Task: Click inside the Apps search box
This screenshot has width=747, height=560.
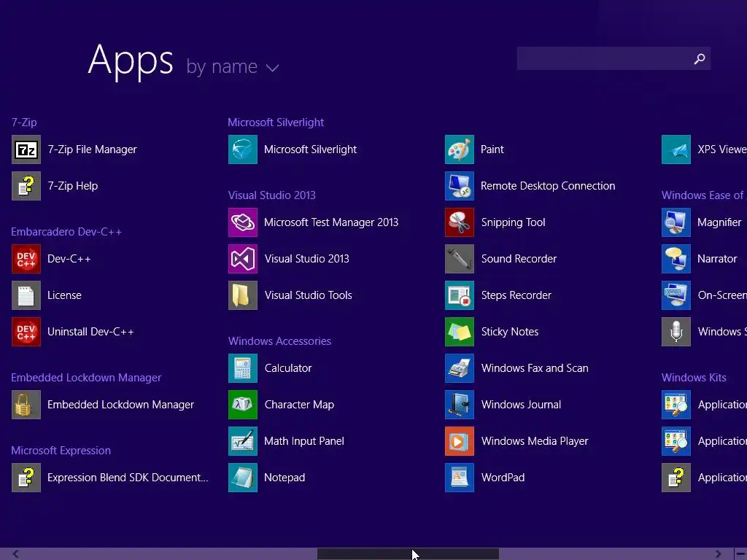Action: 614,58
